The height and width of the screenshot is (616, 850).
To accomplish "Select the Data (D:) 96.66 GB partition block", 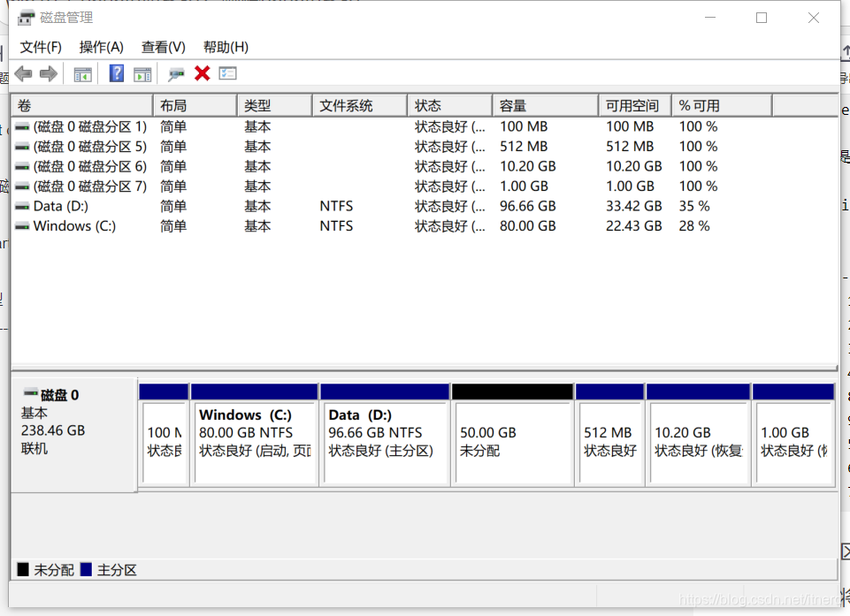I will [x=385, y=434].
